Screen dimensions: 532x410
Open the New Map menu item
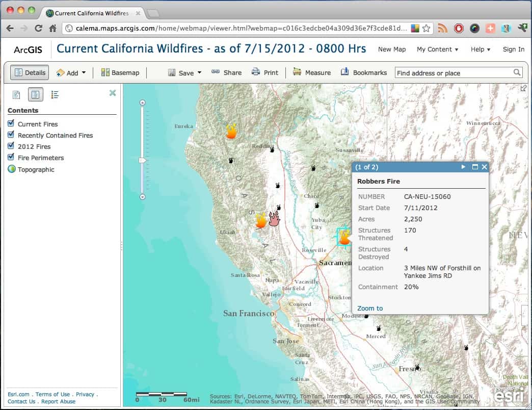click(392, 49)
